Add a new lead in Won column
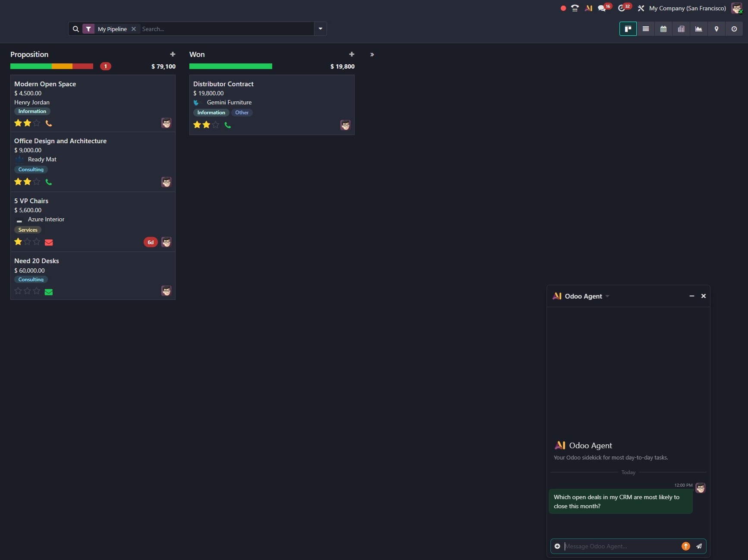The width and height of the screenshot is (748, 560). pyautogui.click(x=352, y=54)
